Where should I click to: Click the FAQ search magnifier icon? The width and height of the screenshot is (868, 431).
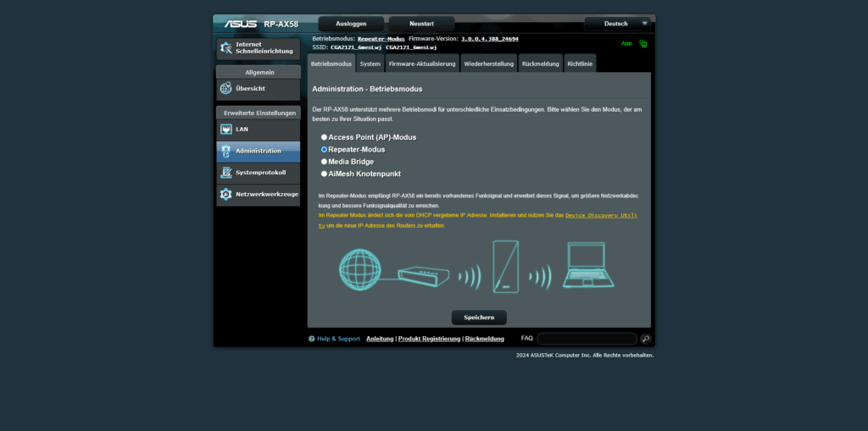click(645, 339)
